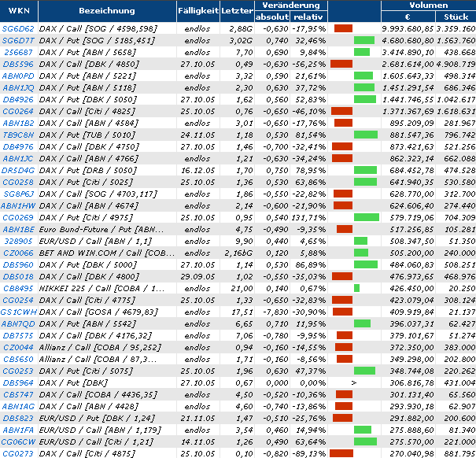Image resolution: width=476 pixels, height=458 pixels.
Task: Select 'Euro Bund-Future / Put [ABN...' description
Action: (101, 229)
